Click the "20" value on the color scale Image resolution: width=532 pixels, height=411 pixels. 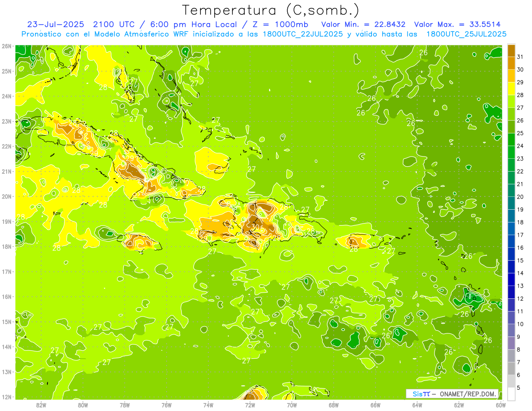(520, 197)
